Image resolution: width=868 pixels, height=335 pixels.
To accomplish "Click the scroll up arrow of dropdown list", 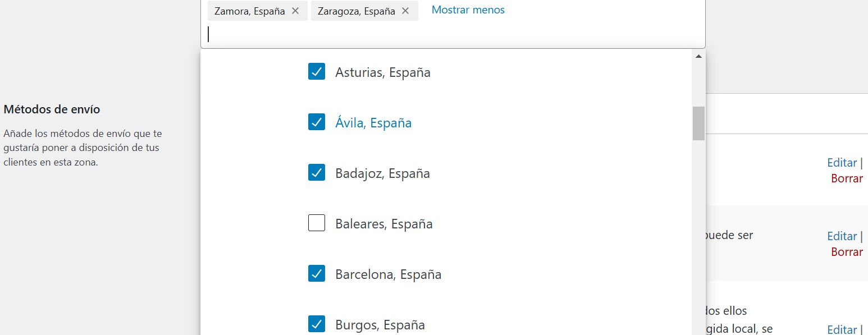I will [x=698, y=56].
